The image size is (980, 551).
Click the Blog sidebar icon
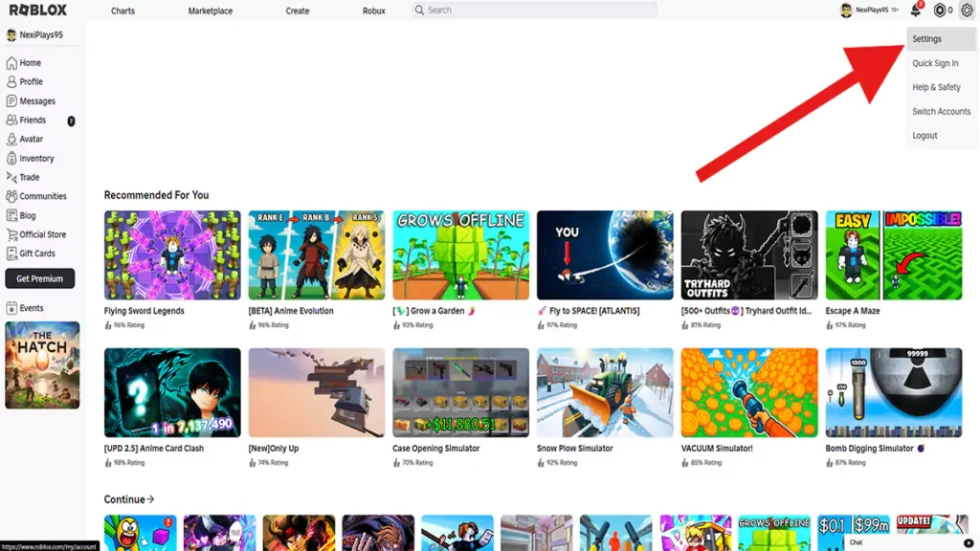[x=11, y=215]
